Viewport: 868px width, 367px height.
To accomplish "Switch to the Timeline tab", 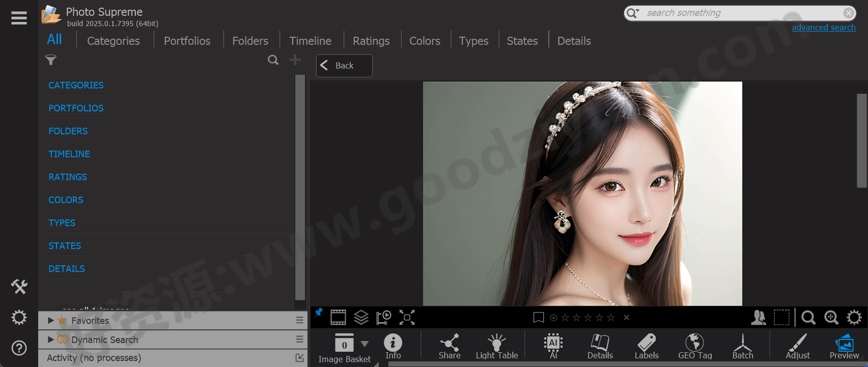I will tap(310, 41).
